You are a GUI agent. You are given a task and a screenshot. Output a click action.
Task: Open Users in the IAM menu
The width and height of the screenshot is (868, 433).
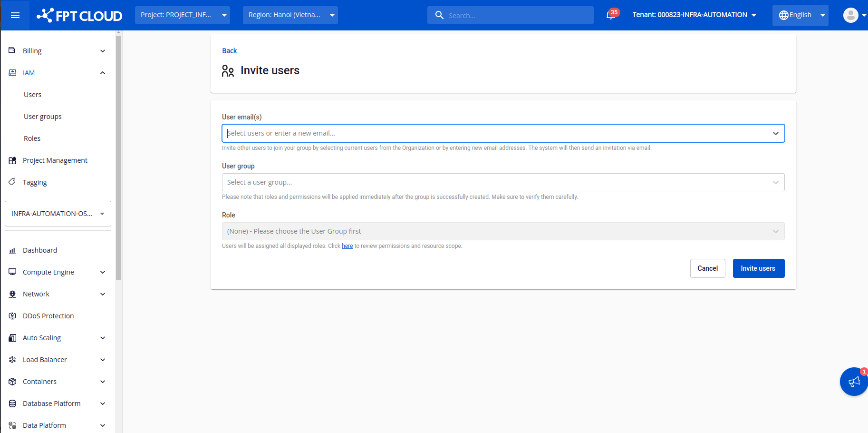(33, 95)
